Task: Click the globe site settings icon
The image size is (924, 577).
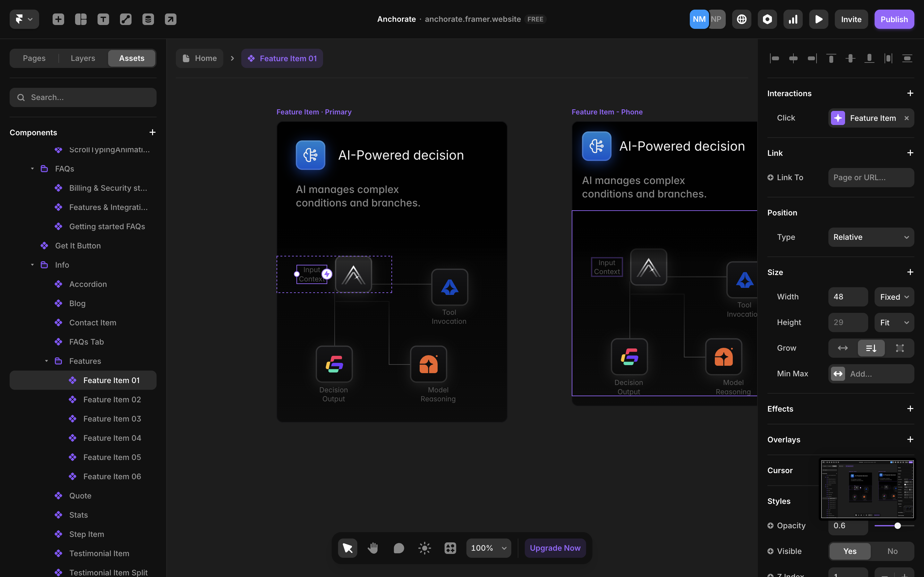Action: (741, 19)
